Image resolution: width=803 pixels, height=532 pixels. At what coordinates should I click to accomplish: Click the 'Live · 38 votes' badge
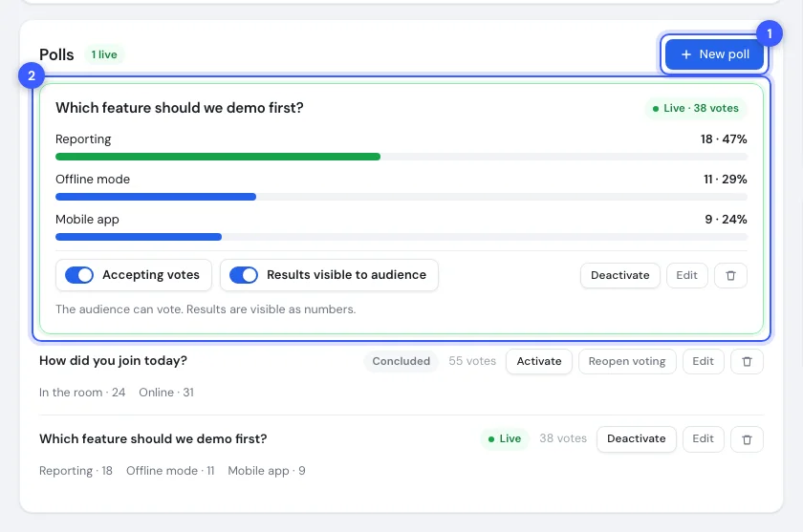[x=696, y=109]
